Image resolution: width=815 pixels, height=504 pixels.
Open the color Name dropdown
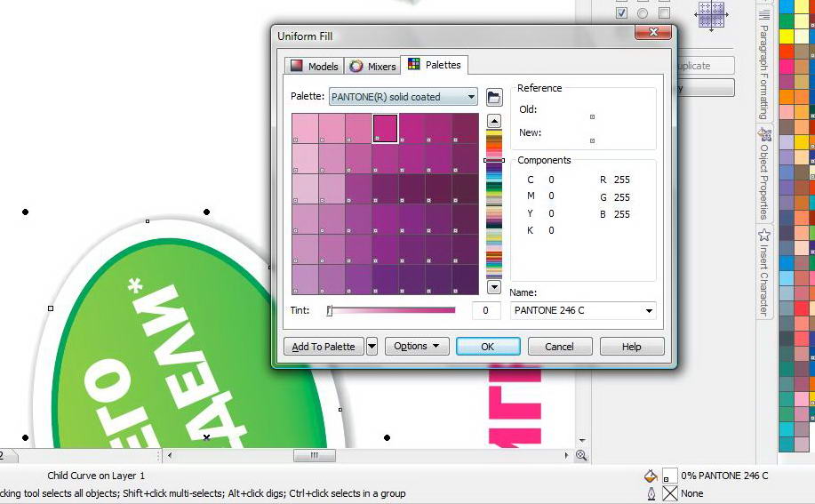click(x=583, y=310)
